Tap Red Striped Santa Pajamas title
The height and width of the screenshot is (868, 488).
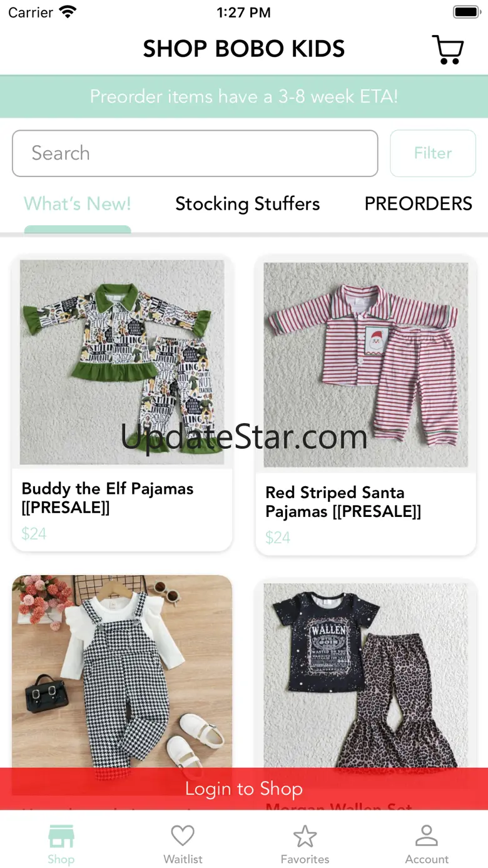343,502
